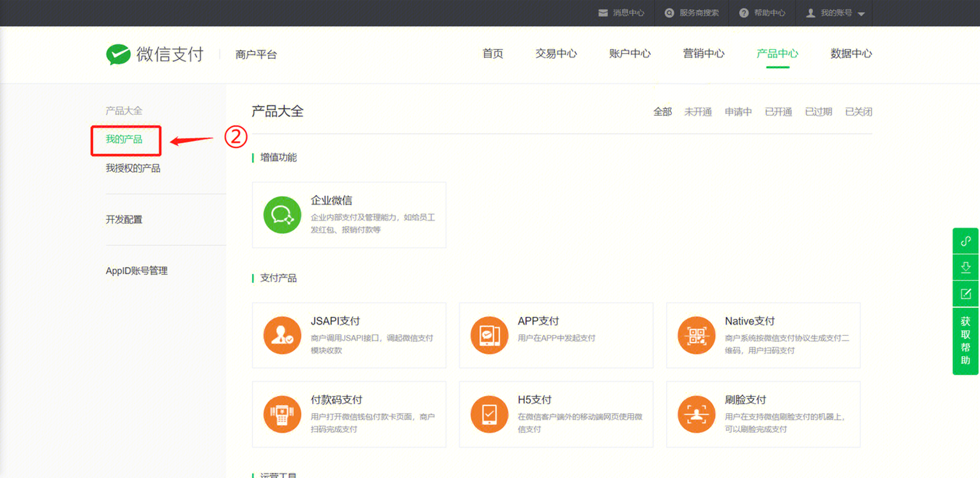This screenshot has height=478, width=980.
Task: Open the H5支付 orange icon
Action: (489, 414)
